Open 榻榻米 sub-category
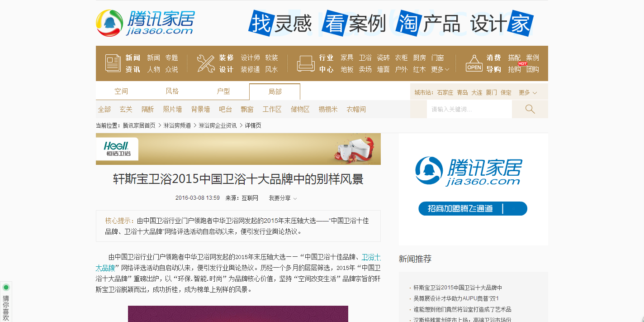Viewport: 644px width, 322px height. (x=328, y=109)
